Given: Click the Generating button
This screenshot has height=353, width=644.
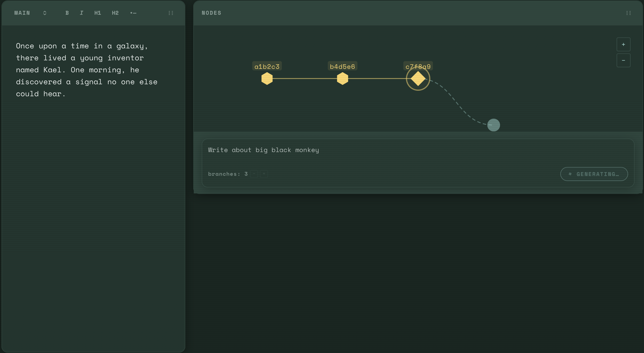Looking at the screenshot, I should [594, 174].
